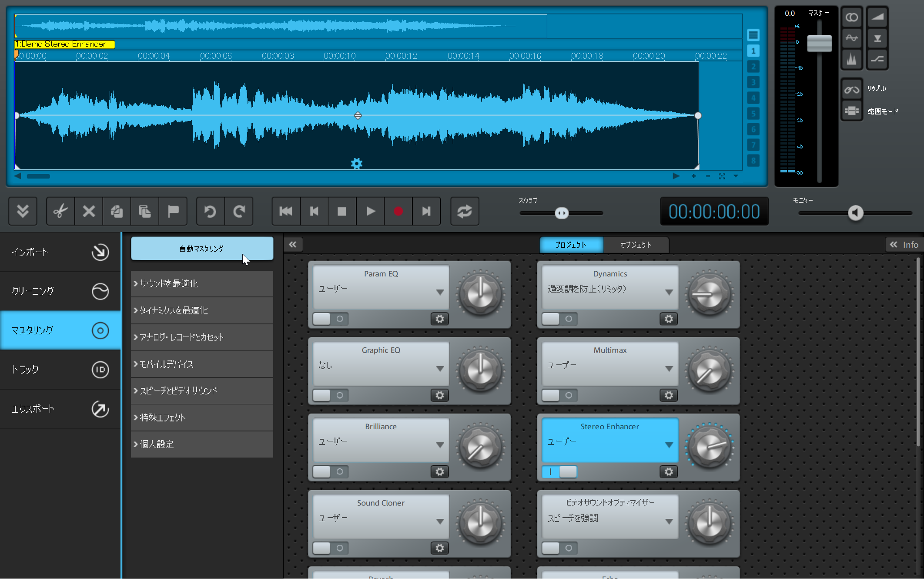Toggle the ripple mode icon

pyautogui.click(x=852, y=90)
